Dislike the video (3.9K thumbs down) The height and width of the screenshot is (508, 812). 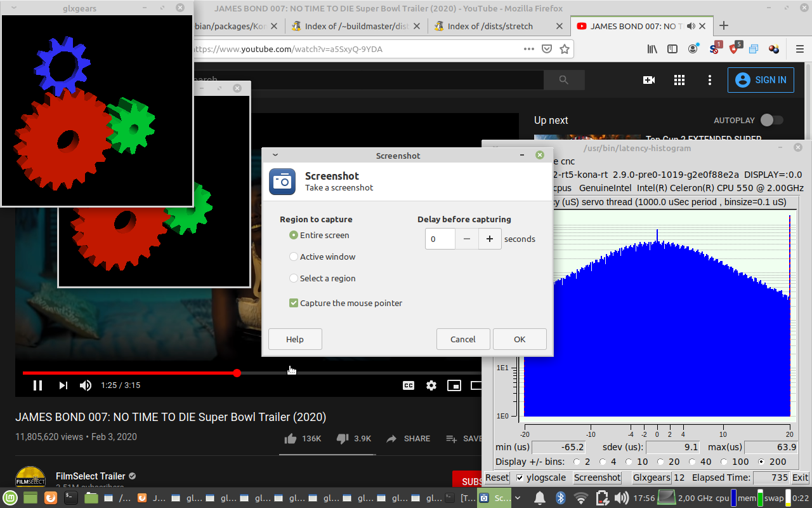[353, 439]
